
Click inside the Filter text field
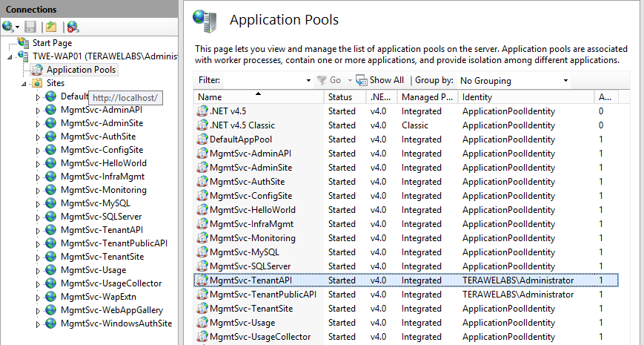pyautogui.click(x=263, y=80)
